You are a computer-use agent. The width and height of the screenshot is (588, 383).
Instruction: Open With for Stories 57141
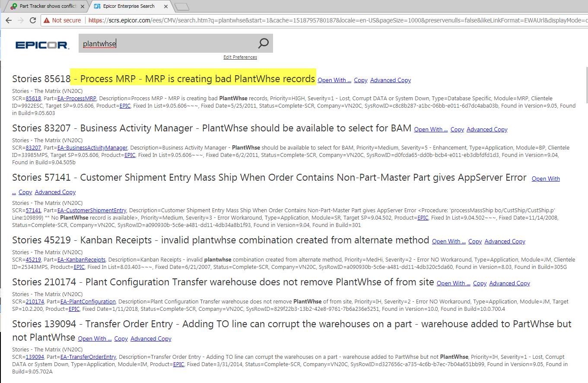(546, 179)
